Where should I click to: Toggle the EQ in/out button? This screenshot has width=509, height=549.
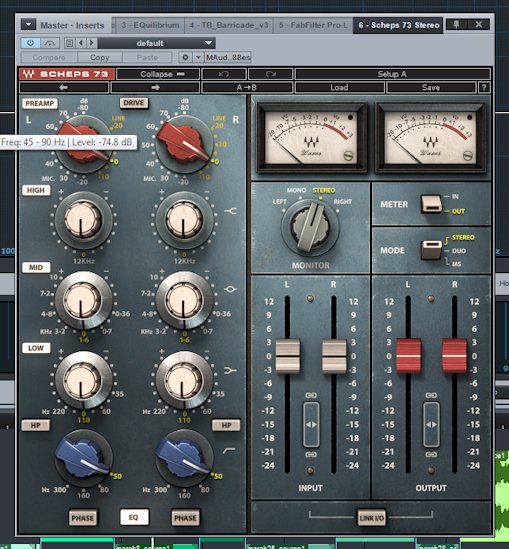pyautogui.click(x=134, y=517)
